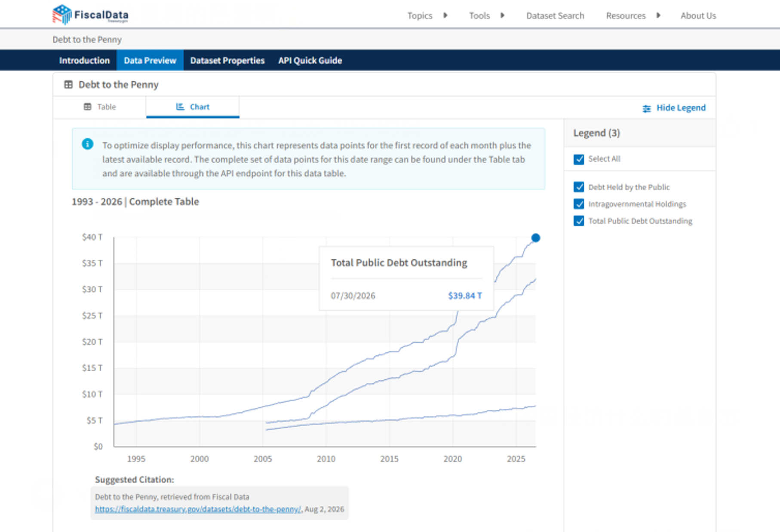Toggle the Debt Held by the Public checkbox
780x532 pixels.
(579, 187)
